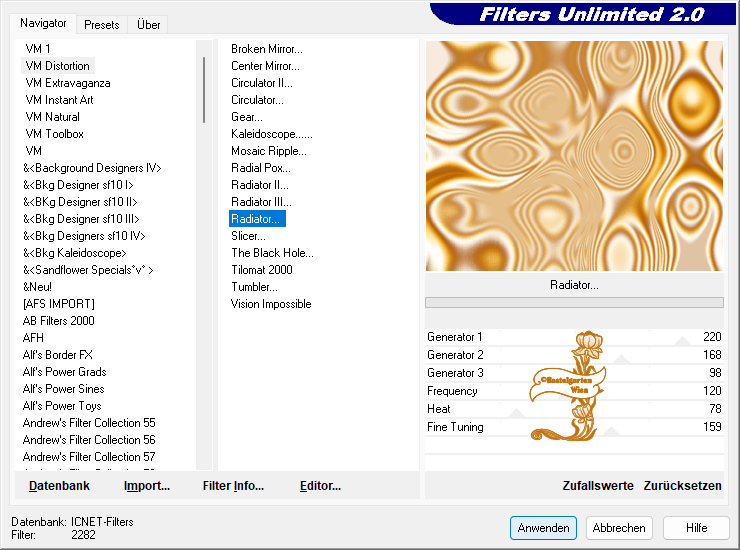The width and height of the screenshot is (740, 550).
Task: Select &Neu! category
Action: point(37,287)
